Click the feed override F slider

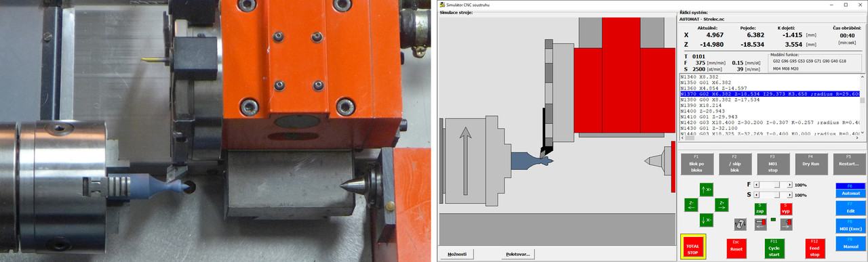(x=774, y=184)
